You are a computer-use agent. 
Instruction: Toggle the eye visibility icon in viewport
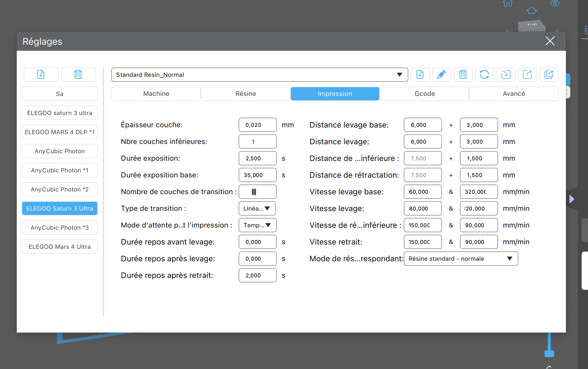[555, 4]
